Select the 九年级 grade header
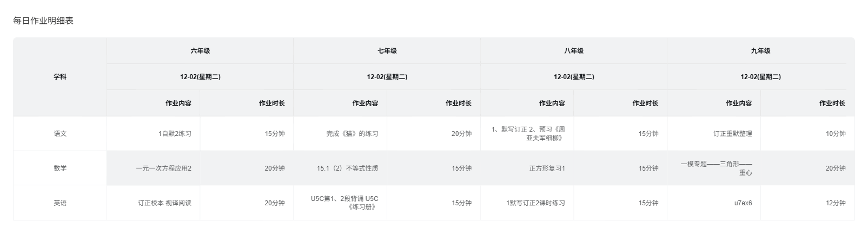The width and height of the screenshot is (868, 234). (x=760, y=51)
